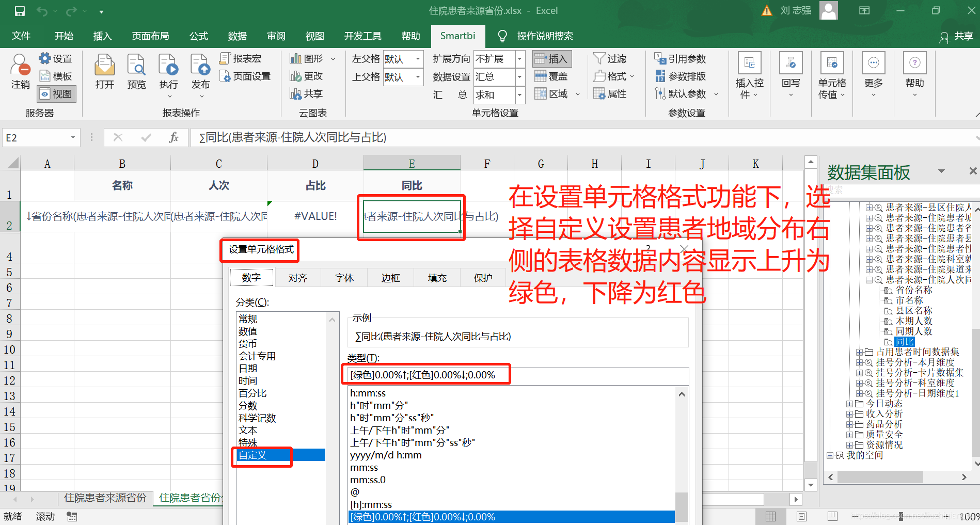The height and width of the screenshot is (525, 980).
Task: Open the 上父格 dropdown
Action: [x=418, y=77]
